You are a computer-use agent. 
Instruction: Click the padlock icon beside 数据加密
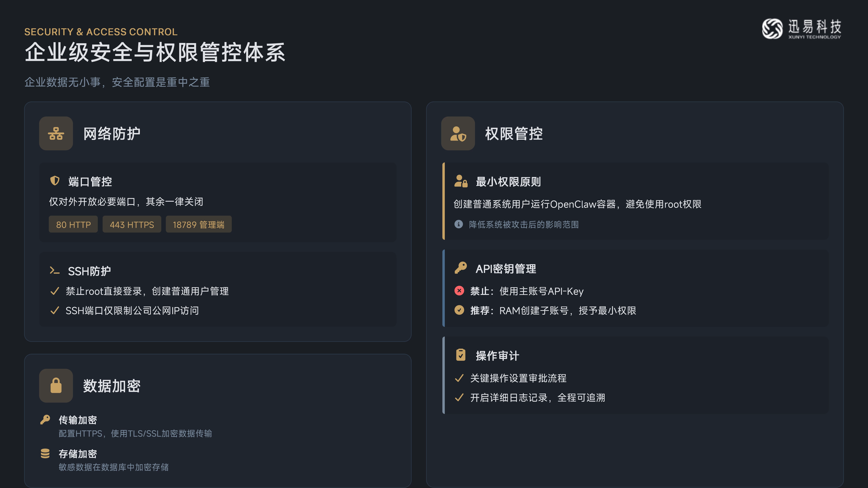tap(56, 386)
